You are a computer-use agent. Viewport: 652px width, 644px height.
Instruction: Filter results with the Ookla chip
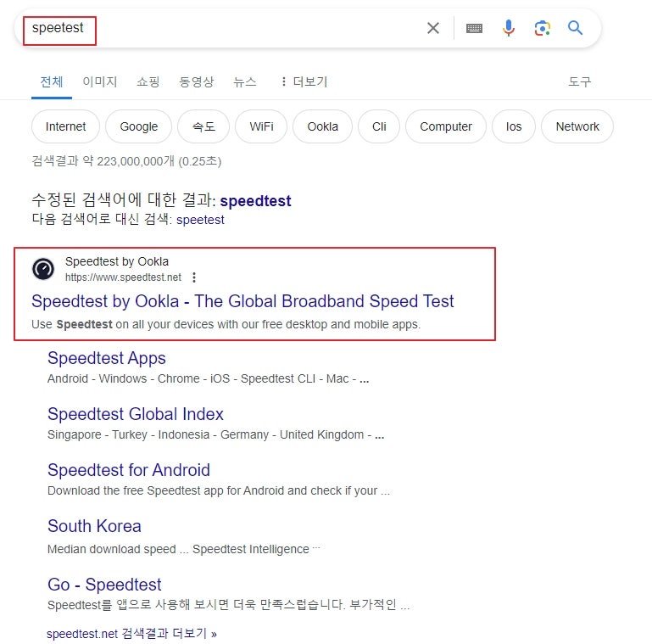click(323, 126)
